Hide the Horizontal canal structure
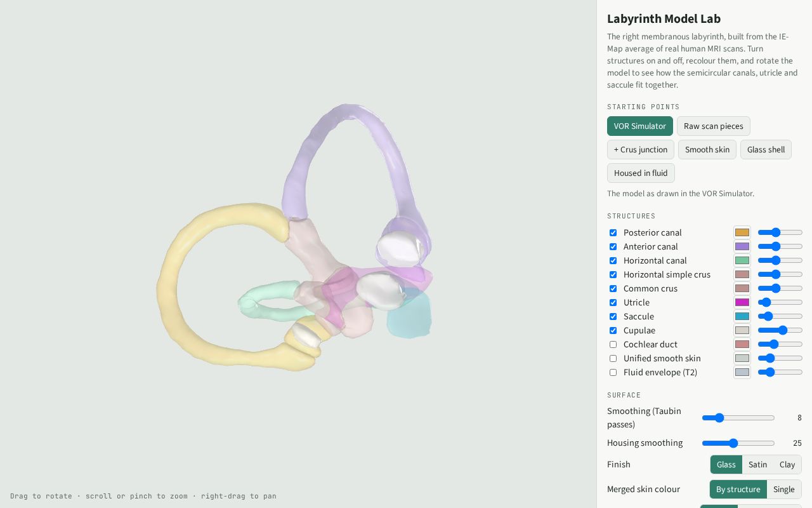This screenshot has width=812, height=508. coord(613,260)
